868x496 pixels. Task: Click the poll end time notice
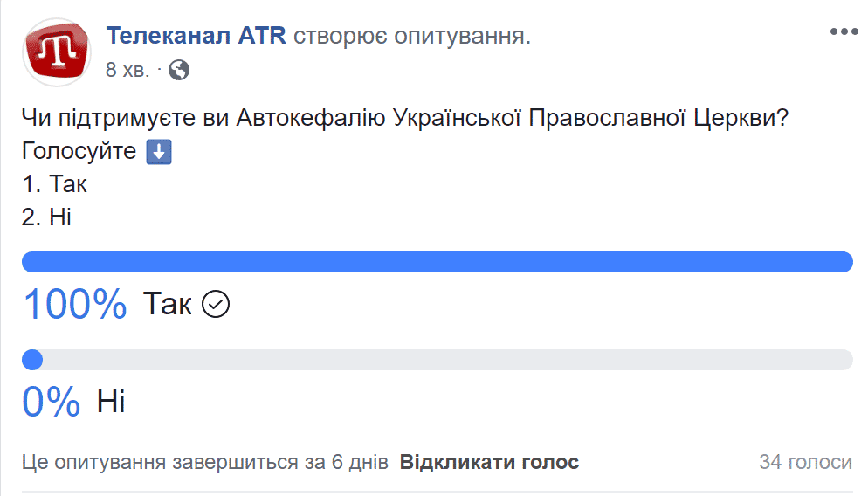(x=205, y=462)
